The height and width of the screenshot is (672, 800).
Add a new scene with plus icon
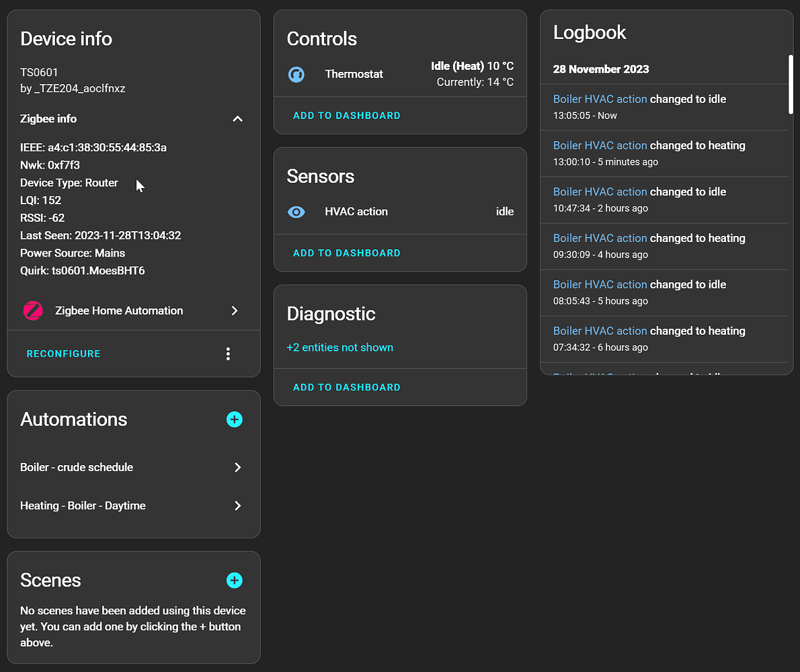234,581
